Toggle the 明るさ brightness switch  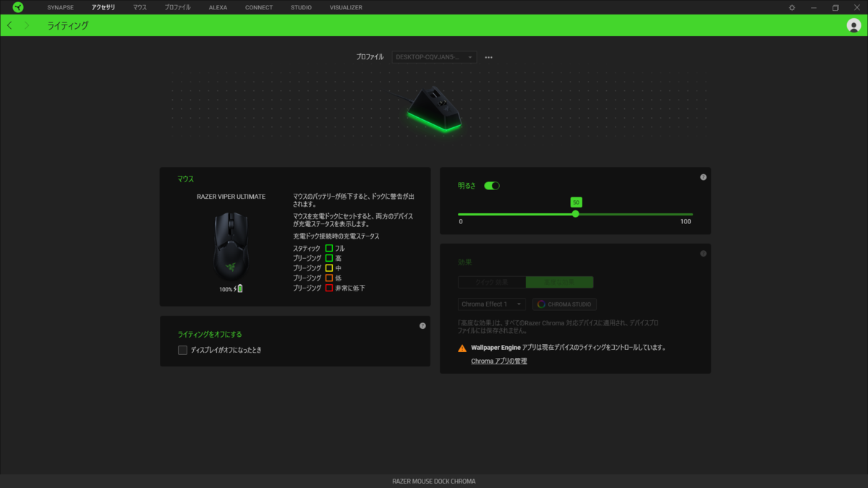coord(492,186)
